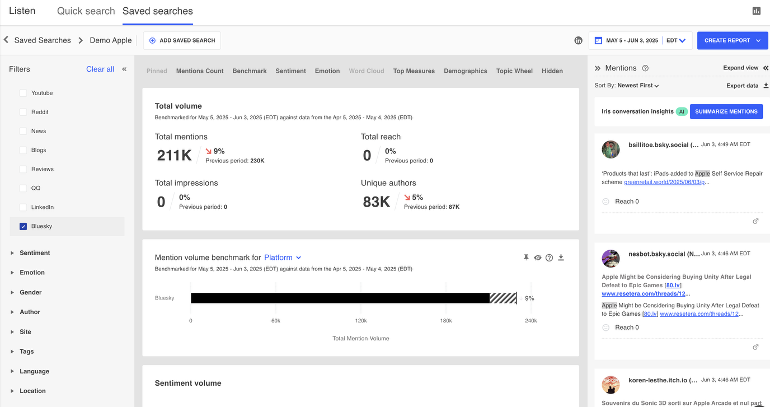This screenshot has width=770, height=408.
Task: Jump to the Mentions Count section
Action: [200, 71]
